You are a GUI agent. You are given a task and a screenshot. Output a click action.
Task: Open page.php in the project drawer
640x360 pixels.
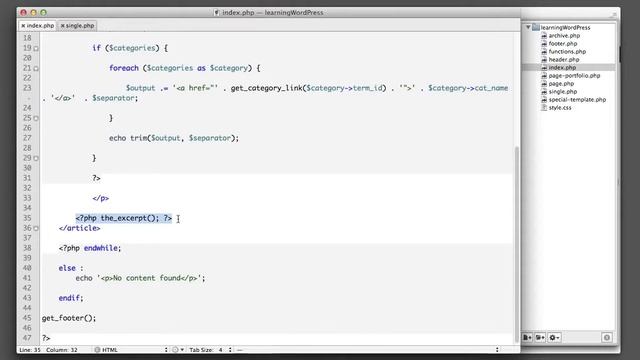tap(561, 84)
